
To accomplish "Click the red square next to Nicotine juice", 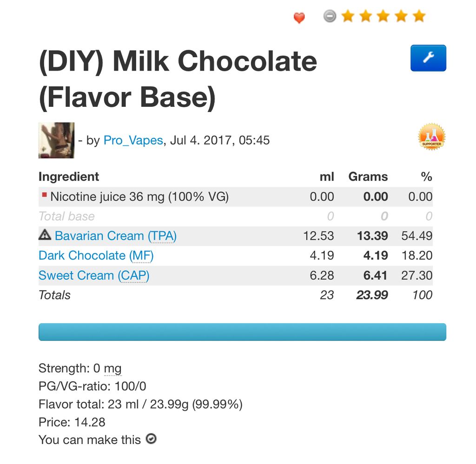I will point(44,195).
